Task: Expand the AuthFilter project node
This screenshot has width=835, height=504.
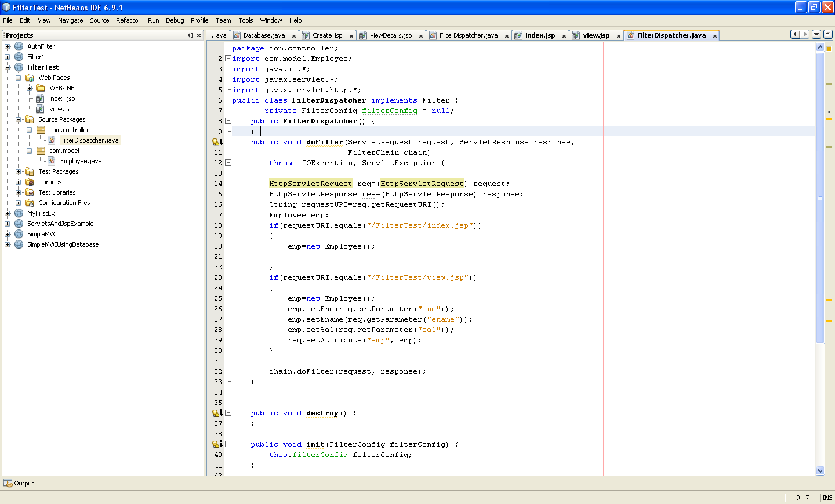Action: coord(8,46)
